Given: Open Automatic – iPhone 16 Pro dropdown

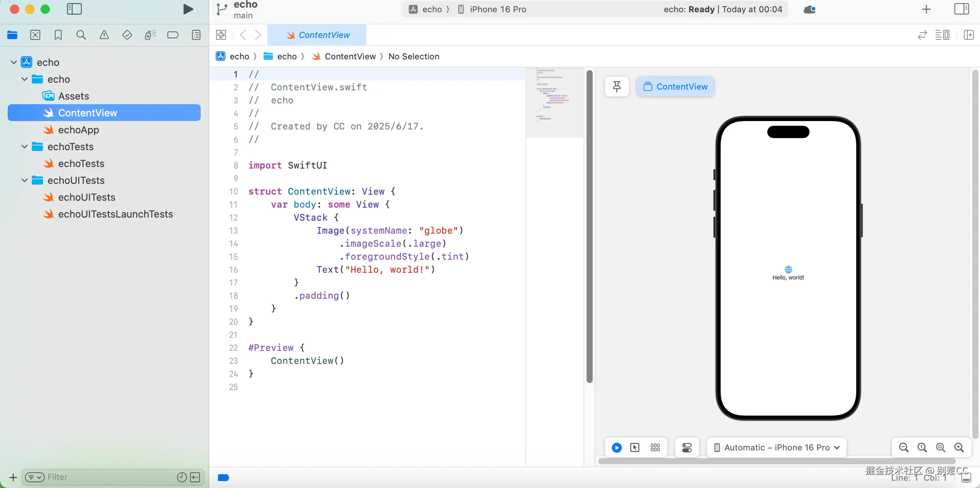Looking at the screenshot, I should [x=777, y=447].
